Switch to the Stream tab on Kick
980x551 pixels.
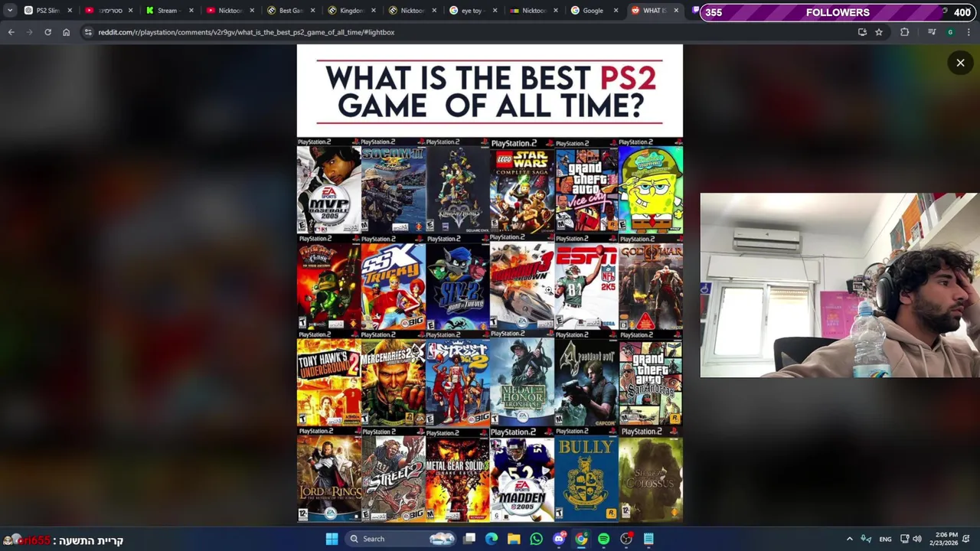pos(170,11)
